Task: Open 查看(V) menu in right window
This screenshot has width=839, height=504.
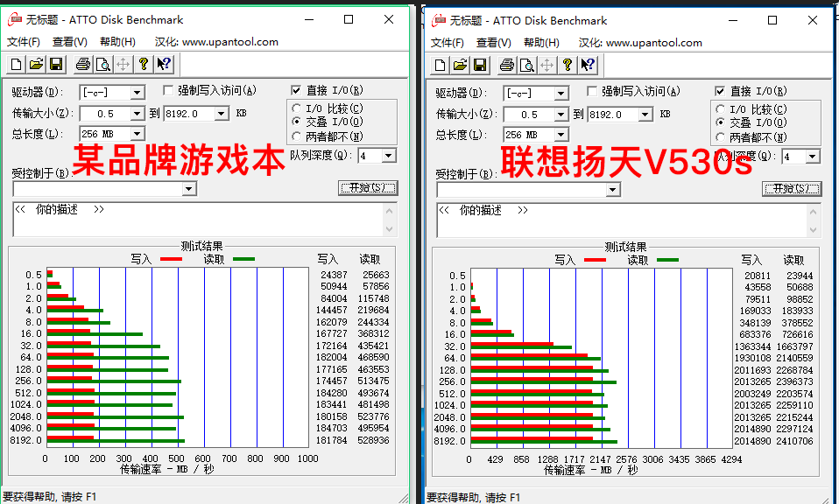Action: coord(493,43)
